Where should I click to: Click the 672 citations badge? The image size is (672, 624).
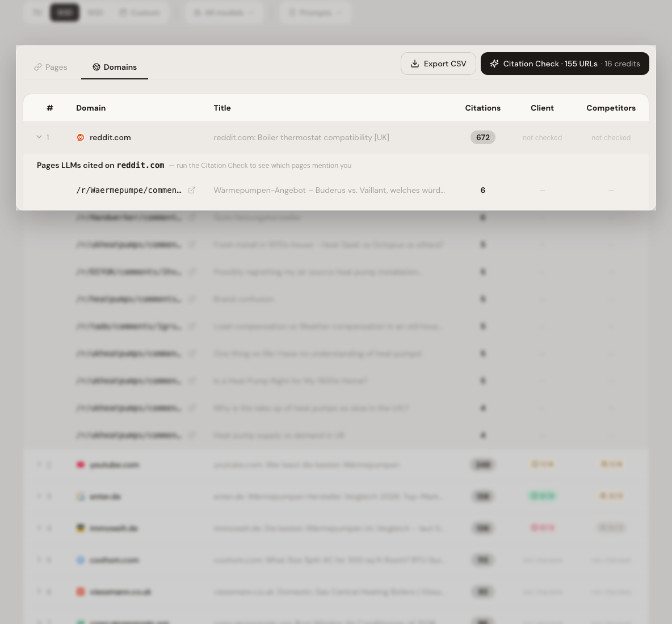point(482,137)
